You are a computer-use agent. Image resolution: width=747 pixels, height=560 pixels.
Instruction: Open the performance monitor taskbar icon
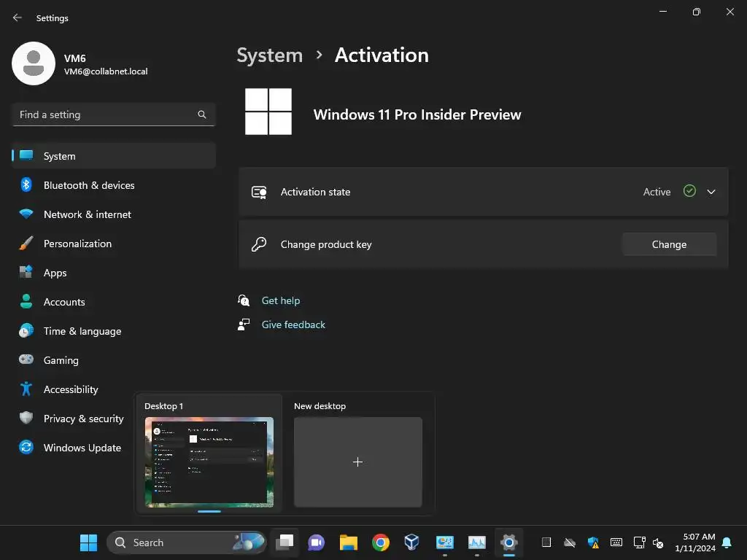click(477, 542)
